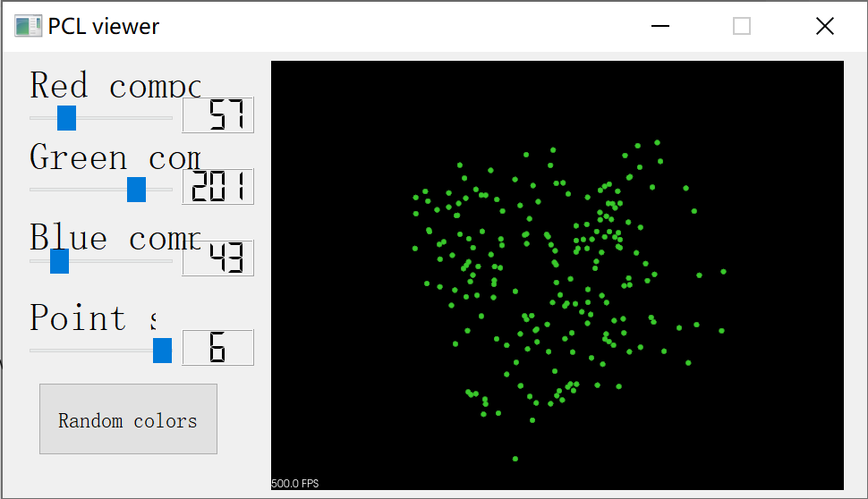Image resolution: width=868 pixels, height=499 pixels.
Task: Click the red value display showing 57
Action: [x=218, y=115]
